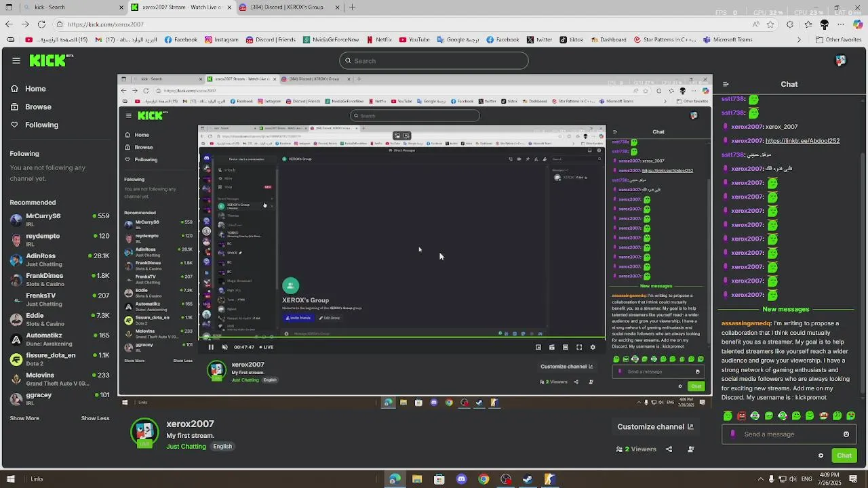The image size is (868, 488).
Task: Jump to New messages in chat
Action: point(785,309)
